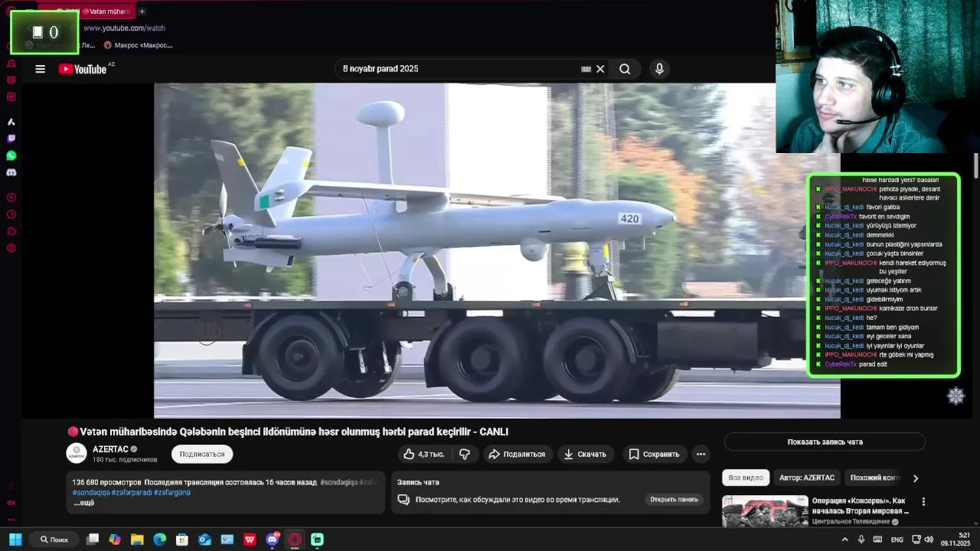Open options menu for Операция «Консервы» video
980x551 pixels.
coord(923,502)
